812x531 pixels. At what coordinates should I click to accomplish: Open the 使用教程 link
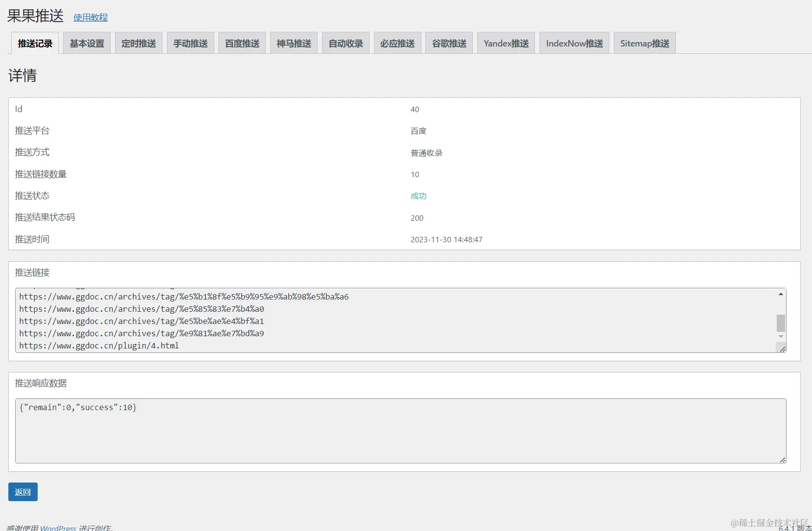pos(91,18)
